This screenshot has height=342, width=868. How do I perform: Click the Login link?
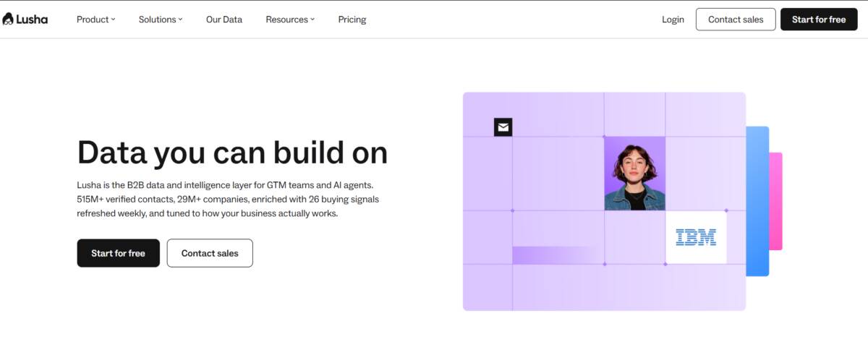673,20
